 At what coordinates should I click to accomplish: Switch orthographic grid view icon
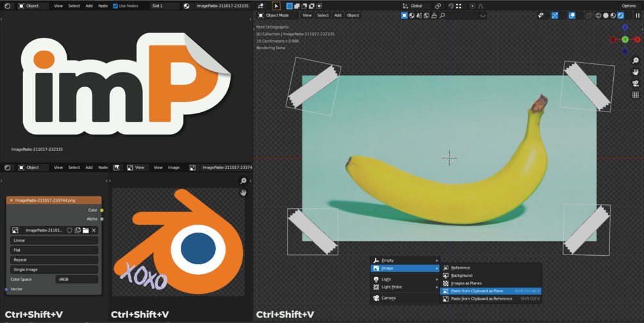636,95
